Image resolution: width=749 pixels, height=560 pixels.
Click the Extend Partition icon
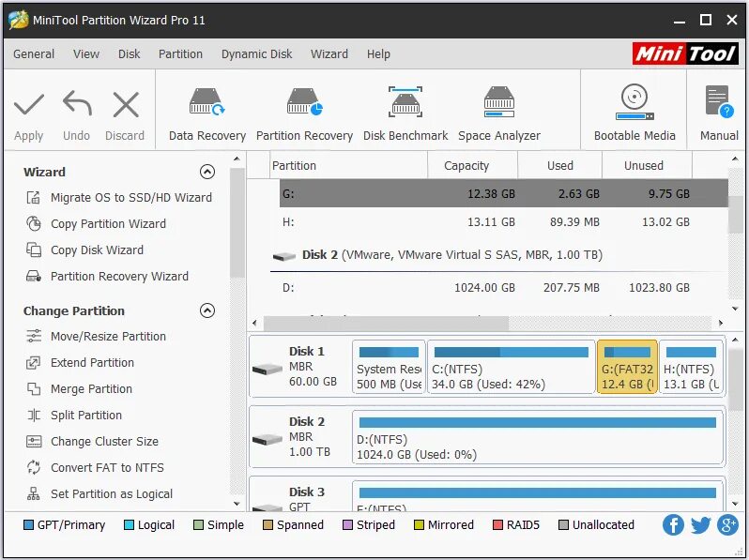(x=34, y=362)
